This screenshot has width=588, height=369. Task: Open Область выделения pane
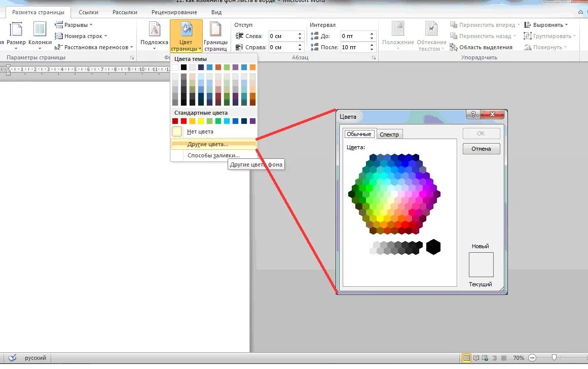[x=481, y=47]
